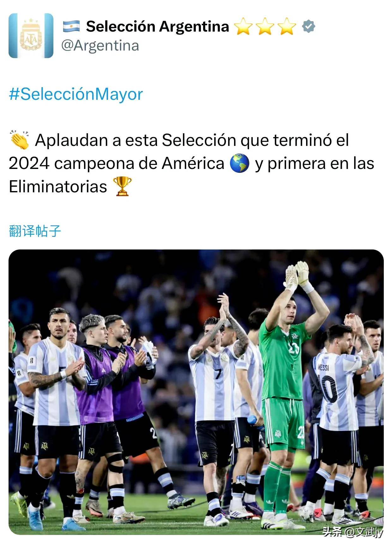Click the first gold star emoji
This screenshot has height=546, width=392.
click(x=243, y=26)
